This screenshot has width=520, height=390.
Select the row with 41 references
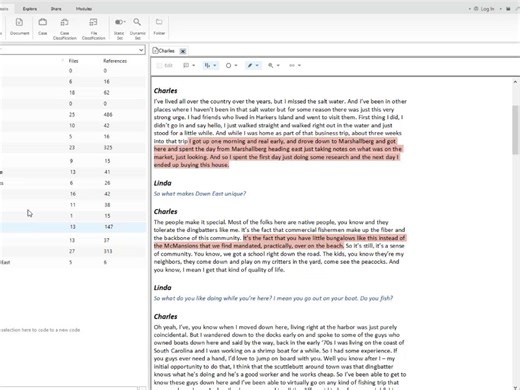[x=73, y=172]
